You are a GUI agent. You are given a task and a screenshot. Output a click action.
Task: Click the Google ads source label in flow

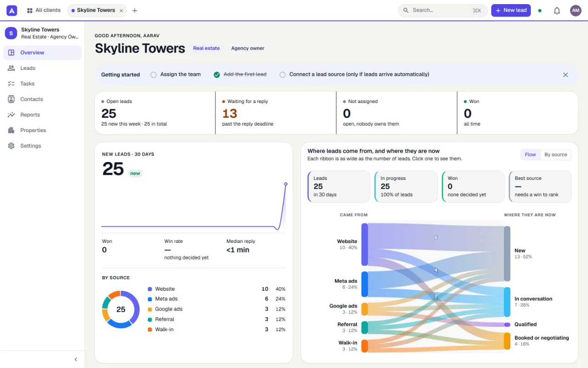[x=343, y=306]
